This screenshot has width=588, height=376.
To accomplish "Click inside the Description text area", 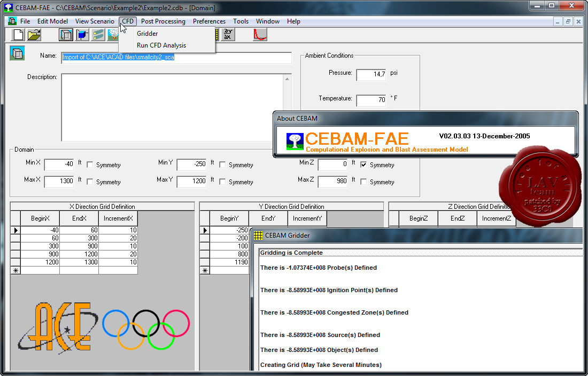I will coord(173,107).
